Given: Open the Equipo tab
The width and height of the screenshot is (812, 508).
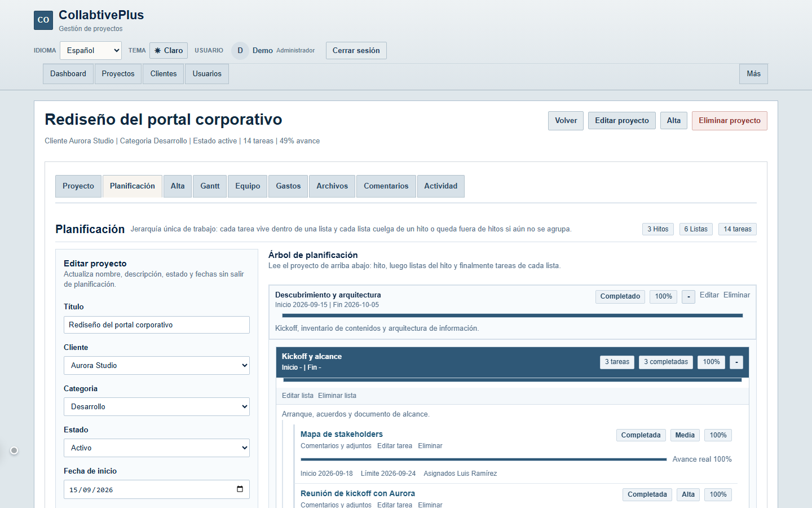Looking at the screenshot, I should click(248, 186).
